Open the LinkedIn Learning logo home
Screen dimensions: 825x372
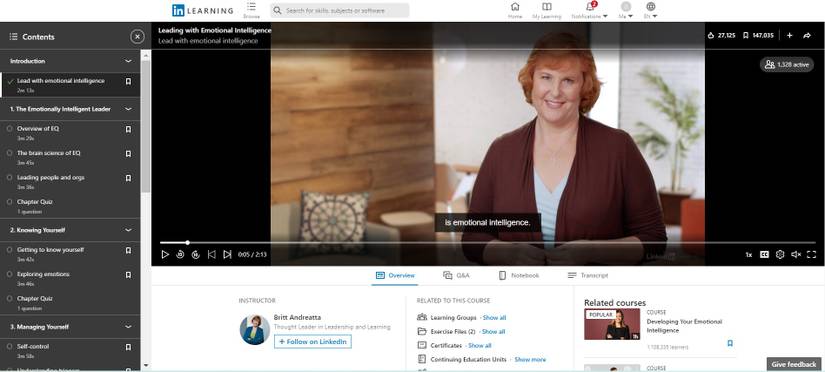202,11
